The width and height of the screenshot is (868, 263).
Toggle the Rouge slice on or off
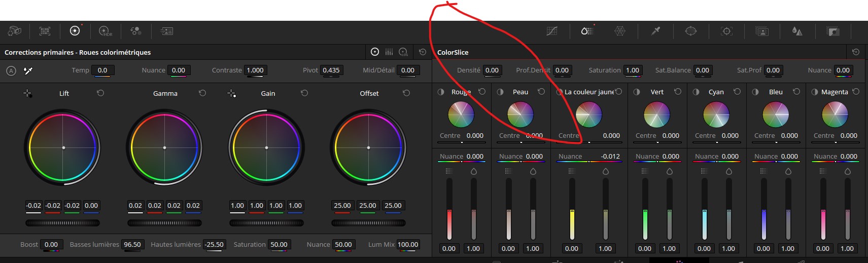441,92
